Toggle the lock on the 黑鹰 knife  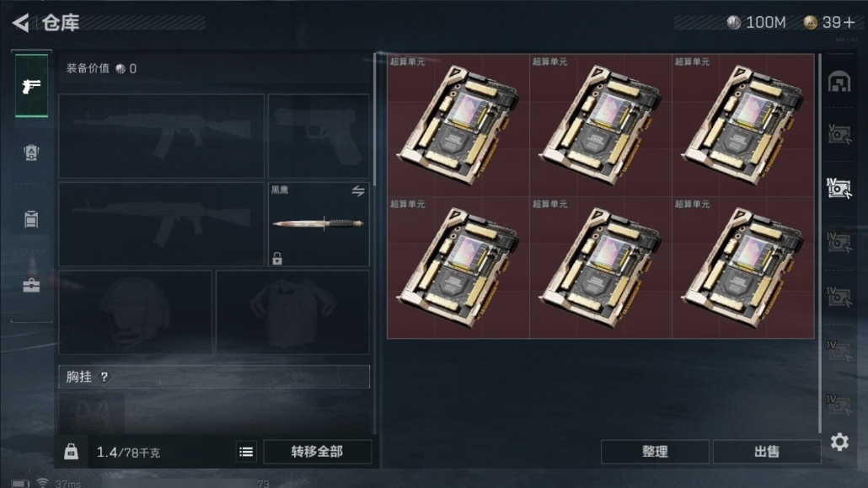click(x=277, y=258)
